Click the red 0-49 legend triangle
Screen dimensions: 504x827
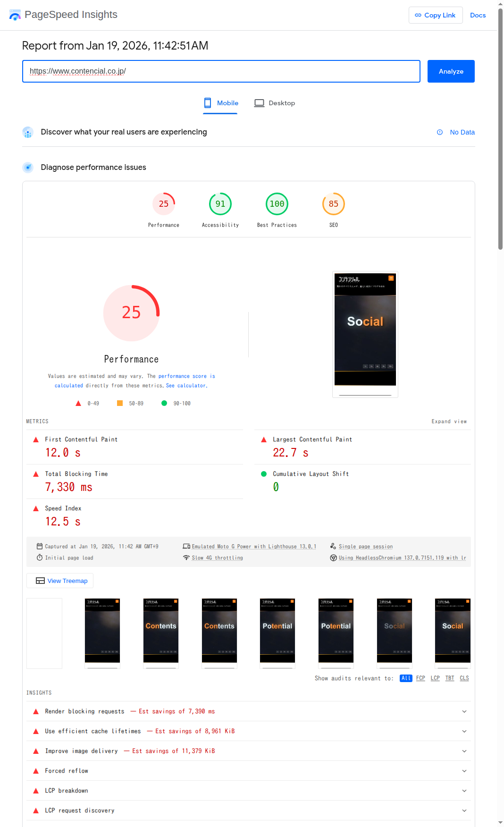[x=78, y=403]
